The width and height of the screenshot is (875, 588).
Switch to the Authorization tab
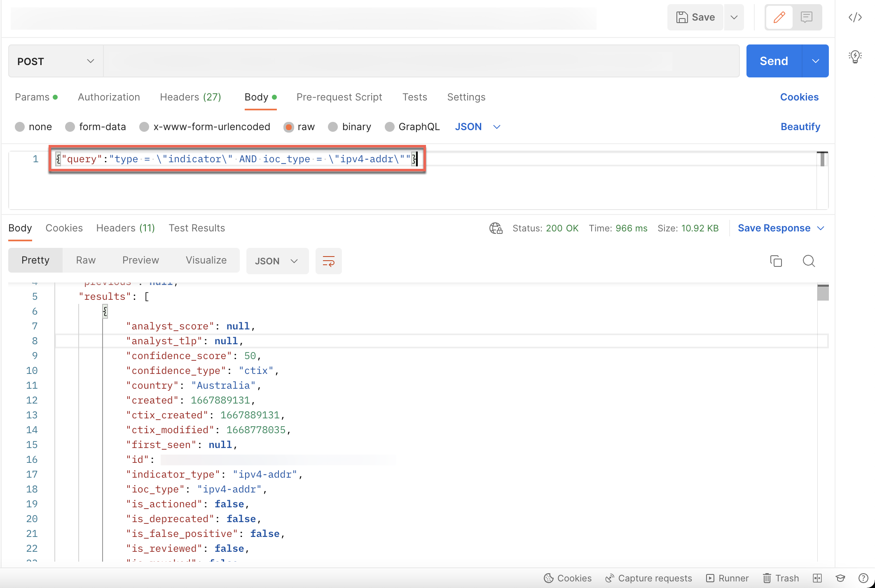click(x=109, y=97)
